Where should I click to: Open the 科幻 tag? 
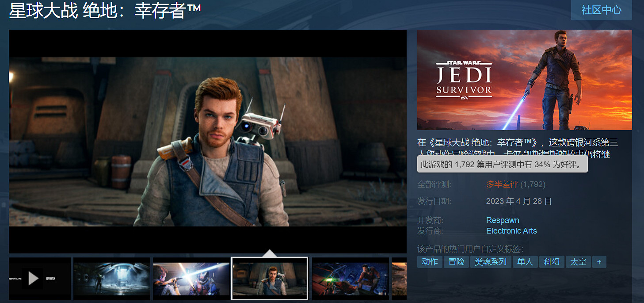point(552,262)
